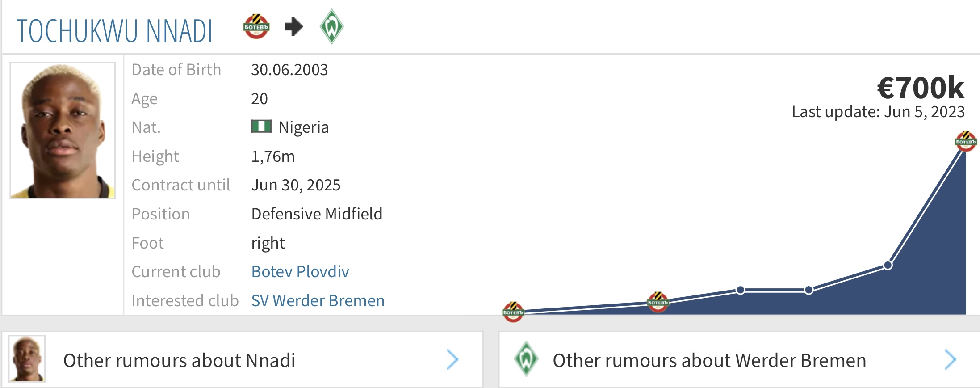Click the transfer arrow between club crests

(294, 27)
